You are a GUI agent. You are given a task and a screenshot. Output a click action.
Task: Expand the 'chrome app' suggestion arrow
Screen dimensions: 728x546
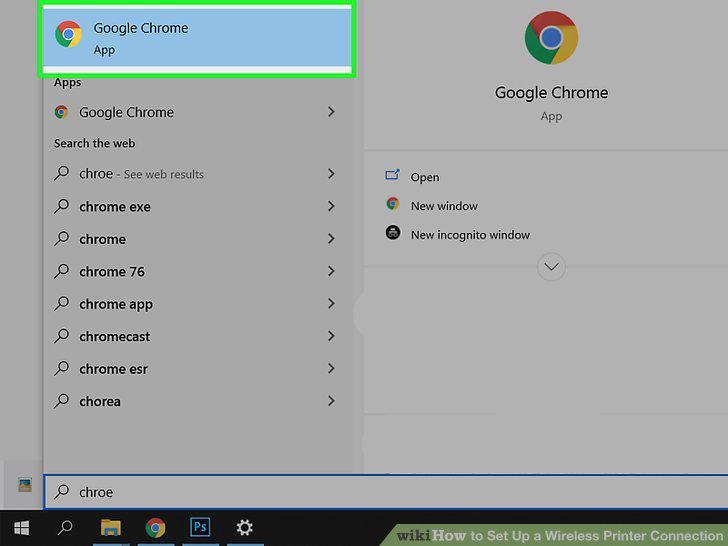(x=331, y=304)
